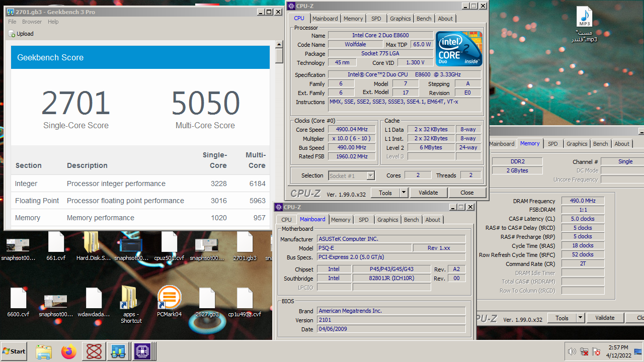Expand Tools dropdown arrow in Memory CPU-Z window
644x362 pixels.
pyautogui.click(x=580, y=318)
